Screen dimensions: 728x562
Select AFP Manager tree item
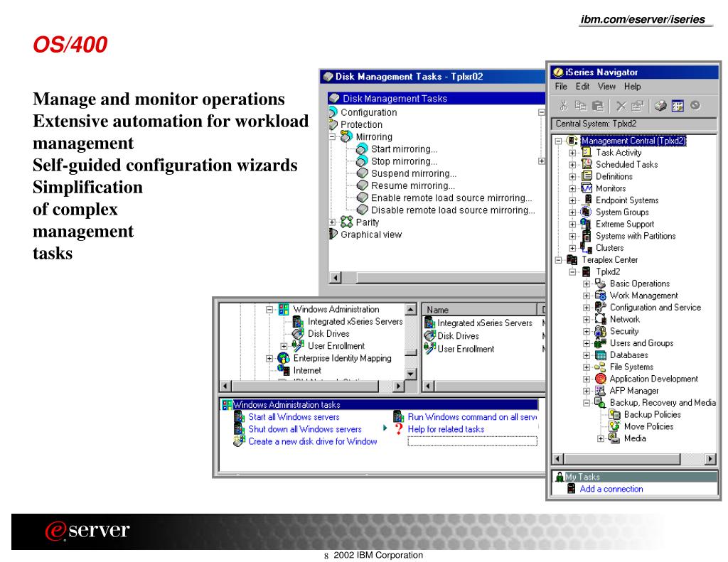[x=633, y=391]
